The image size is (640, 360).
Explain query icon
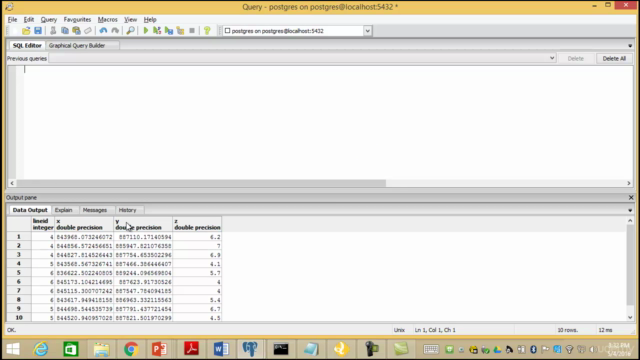pyautogui.click(x=180, y=31)
